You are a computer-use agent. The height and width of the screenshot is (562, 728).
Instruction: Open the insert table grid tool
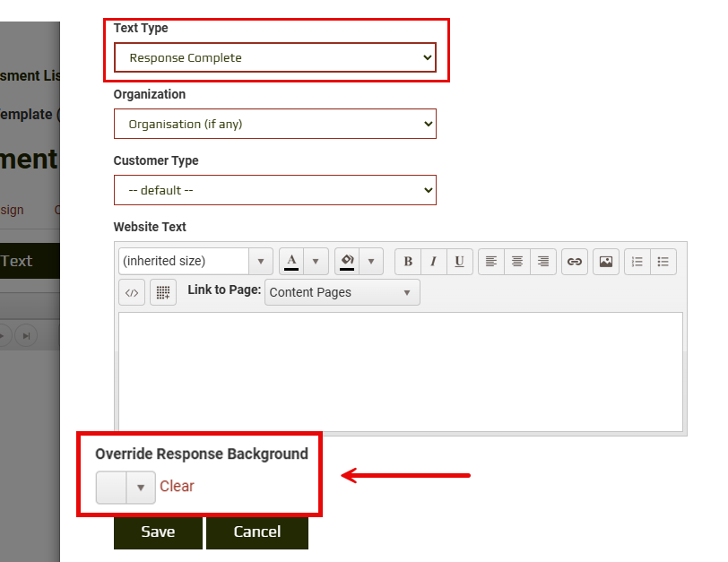tap(163, 292)
